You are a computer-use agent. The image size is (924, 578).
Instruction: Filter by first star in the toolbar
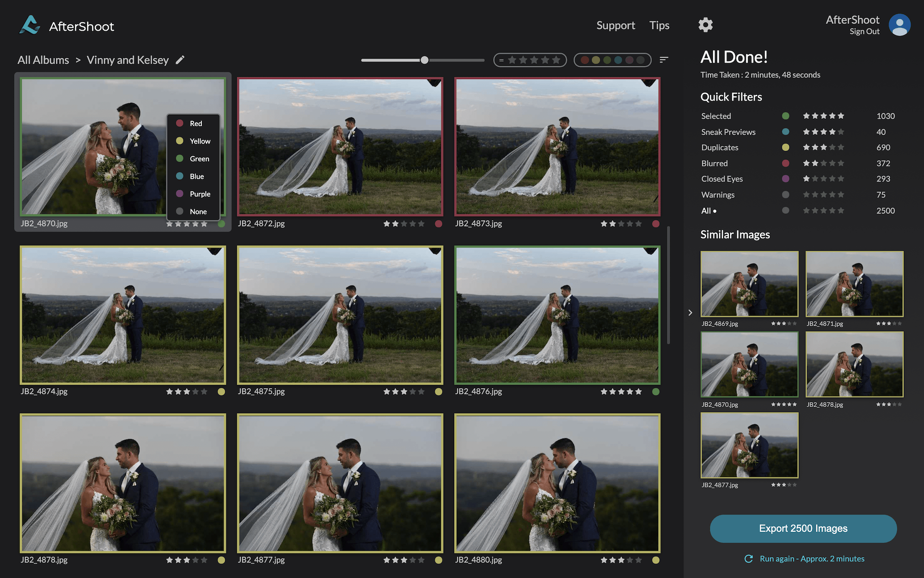point(512,60)
